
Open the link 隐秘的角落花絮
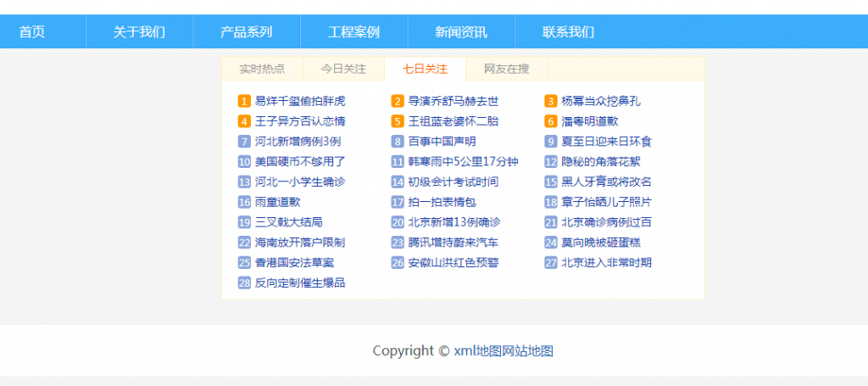[601, 162]
